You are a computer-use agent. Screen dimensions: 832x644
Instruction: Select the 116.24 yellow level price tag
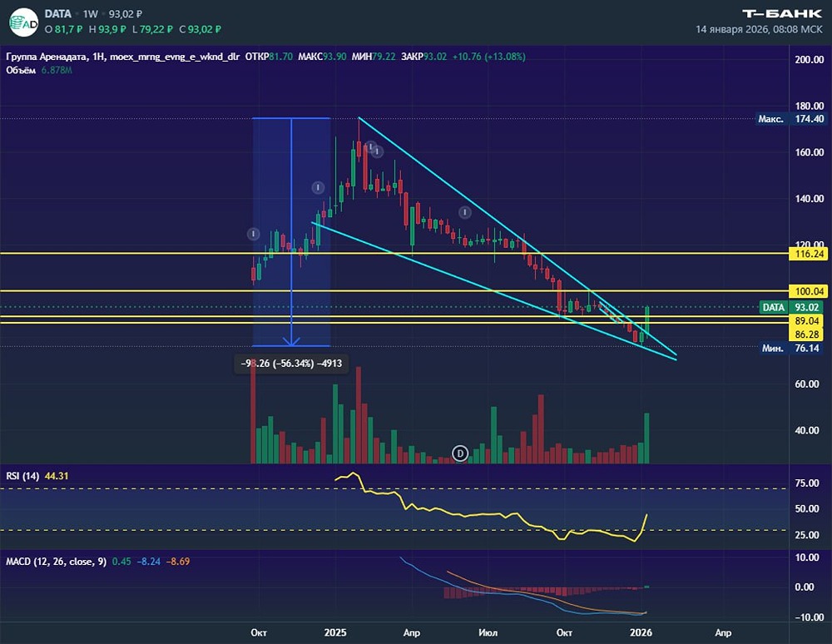tap(810, 254)
